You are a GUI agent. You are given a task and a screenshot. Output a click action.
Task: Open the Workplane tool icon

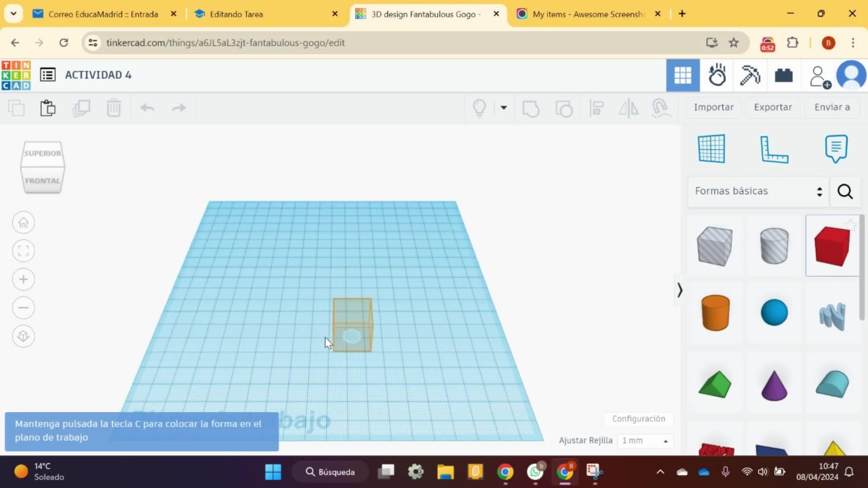coord(712,149)
